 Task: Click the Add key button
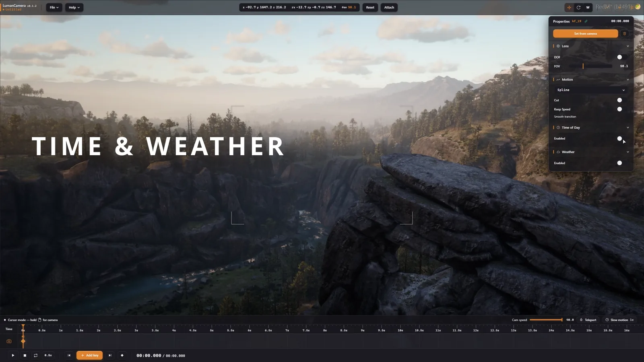89,355
